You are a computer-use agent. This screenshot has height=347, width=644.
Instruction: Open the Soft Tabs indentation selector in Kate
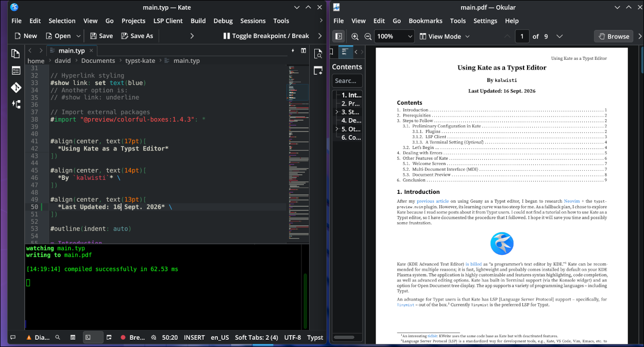pyautogui.click(x=257, y=338)
